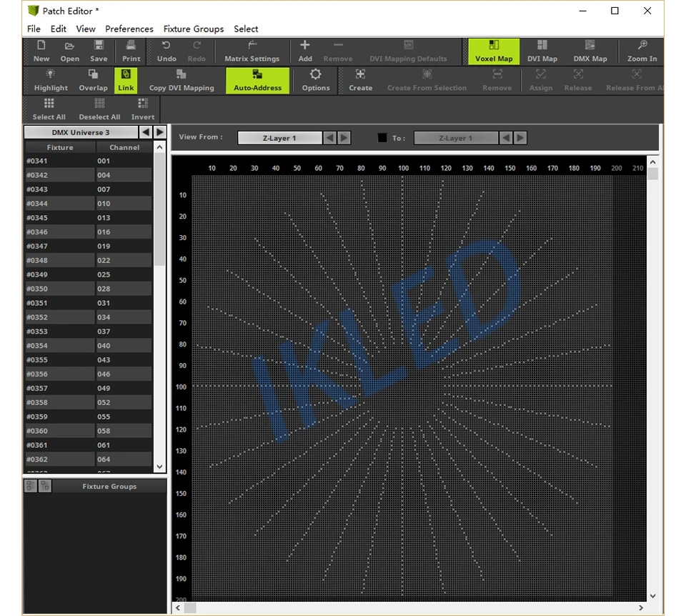This screenshot has width=686, height=616.
Task: Click channel value 031
Action: (x=104, y=303)
